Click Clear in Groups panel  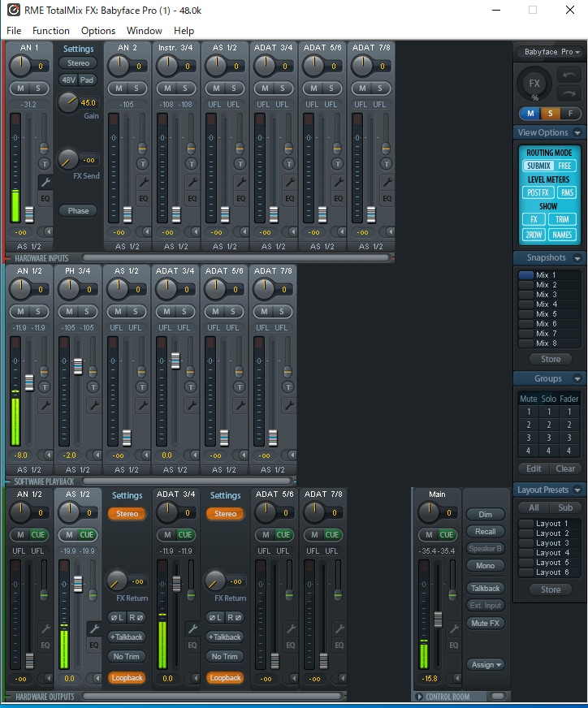point(565,468)
